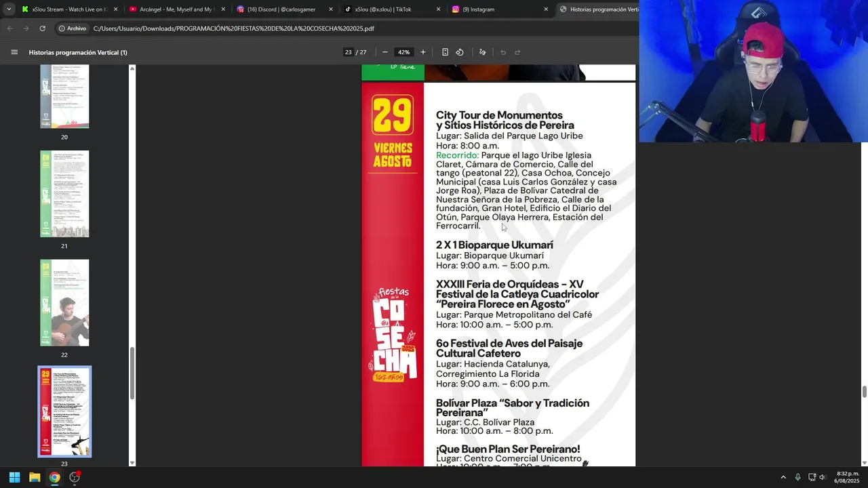The height and width of the screenshot is (488, 868).
Task: Go forward in browser navigation
Action: [x=26, y=28]
